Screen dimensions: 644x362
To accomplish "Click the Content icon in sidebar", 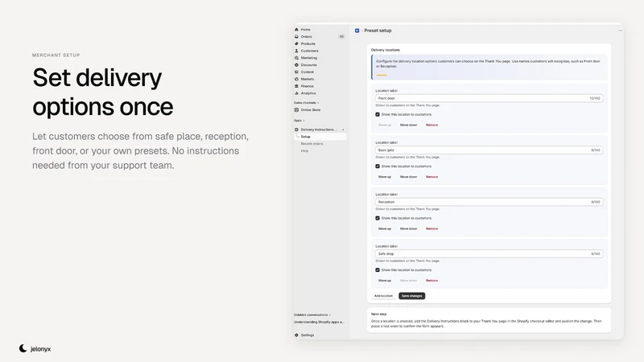I will pyautogui.click(x=296, y=72).
